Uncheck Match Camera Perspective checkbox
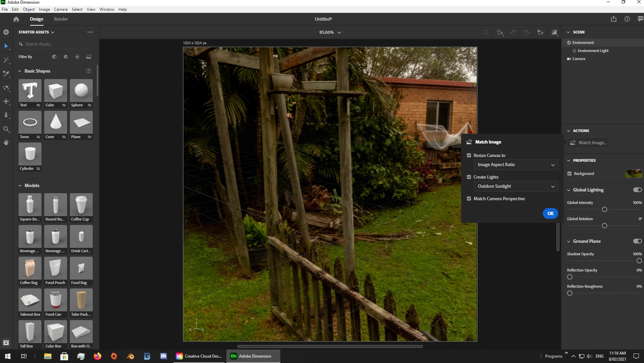The width and height of the screenshot is (644, 363). click(469, 199)
